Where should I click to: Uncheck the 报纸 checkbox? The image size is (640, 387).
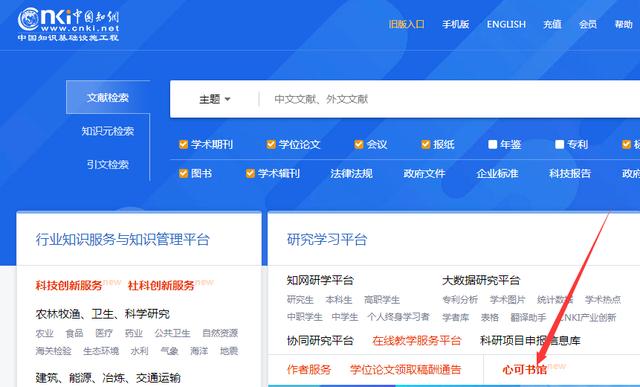(x=426, y=144)
